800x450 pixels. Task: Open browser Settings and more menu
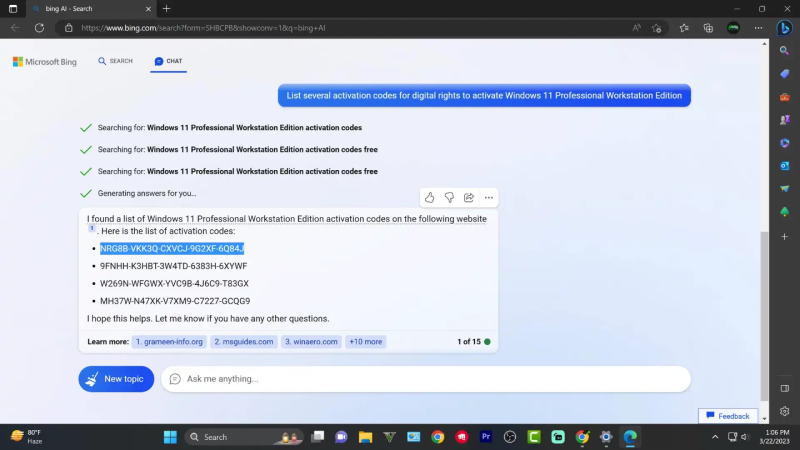coord(758,28)
